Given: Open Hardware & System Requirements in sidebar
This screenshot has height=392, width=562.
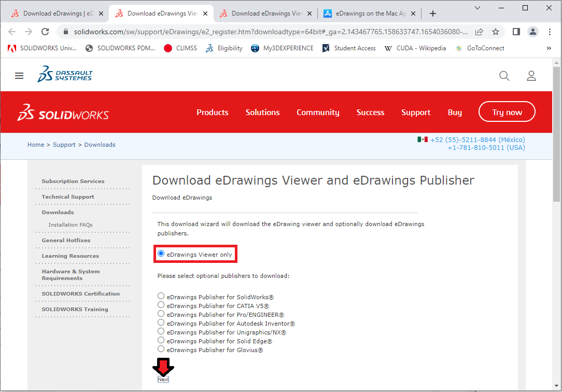Looking at the screenshot, I should click(x=71, y=275).
